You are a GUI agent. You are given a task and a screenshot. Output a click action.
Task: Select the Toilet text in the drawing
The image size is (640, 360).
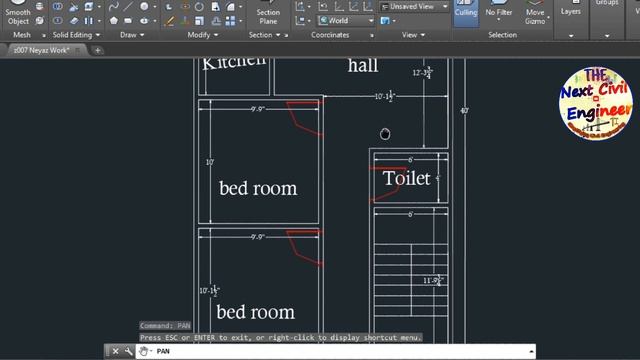406,178
